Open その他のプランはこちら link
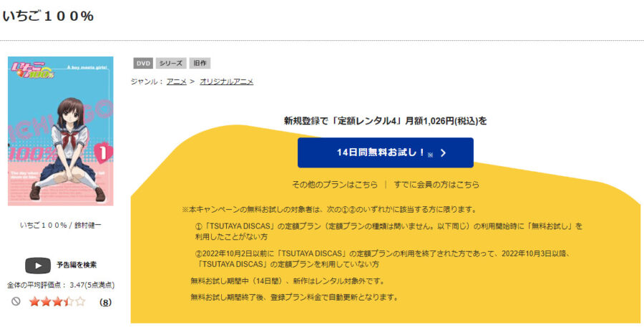Screen dimensions: 644x330 click(x=334, y=185)
